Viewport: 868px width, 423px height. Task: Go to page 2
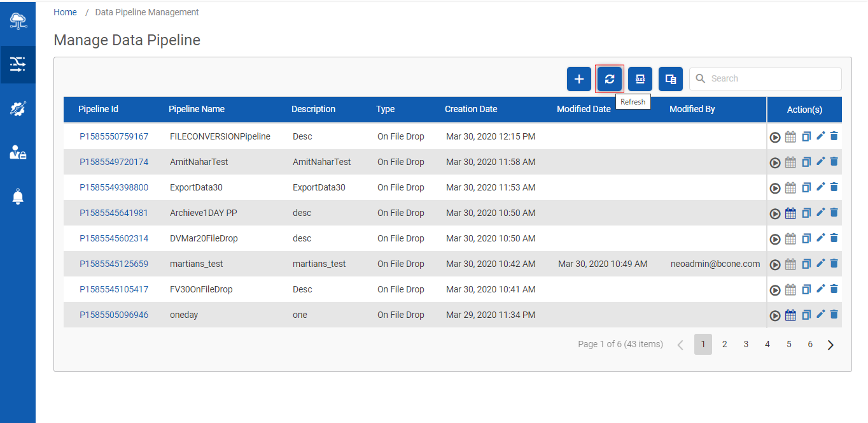[x=724, y=344]
